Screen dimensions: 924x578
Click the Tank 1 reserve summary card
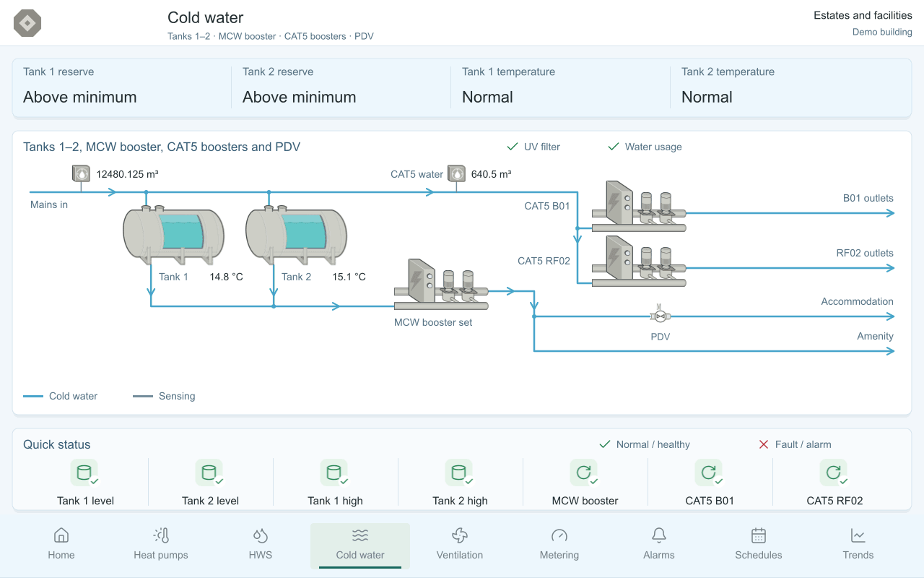tap(121, 88)
